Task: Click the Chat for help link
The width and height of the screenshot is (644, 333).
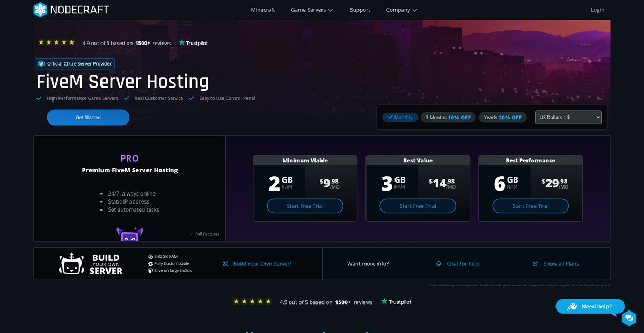Action: [463, 264]
